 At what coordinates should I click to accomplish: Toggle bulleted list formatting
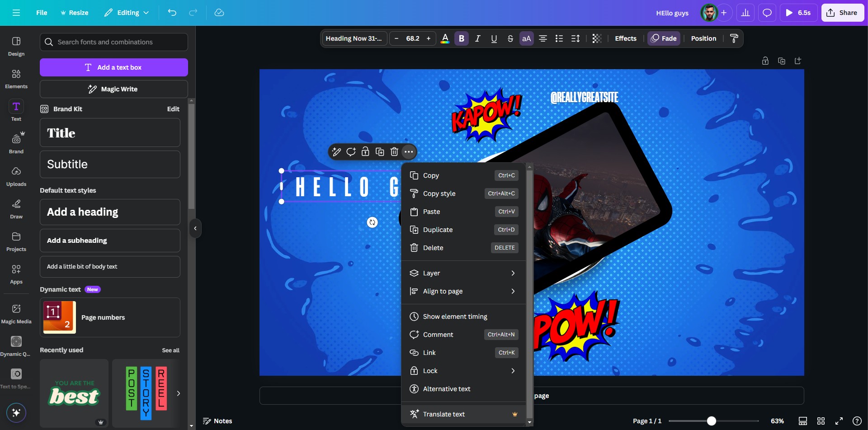point(559,38)
